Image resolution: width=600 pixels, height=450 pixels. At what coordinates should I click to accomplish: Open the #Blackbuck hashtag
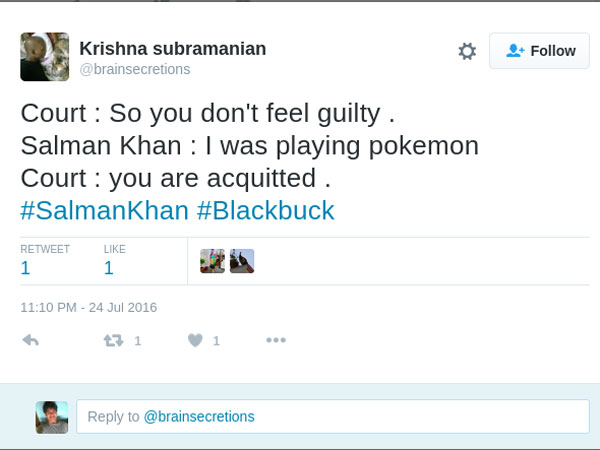coord(265,211)
